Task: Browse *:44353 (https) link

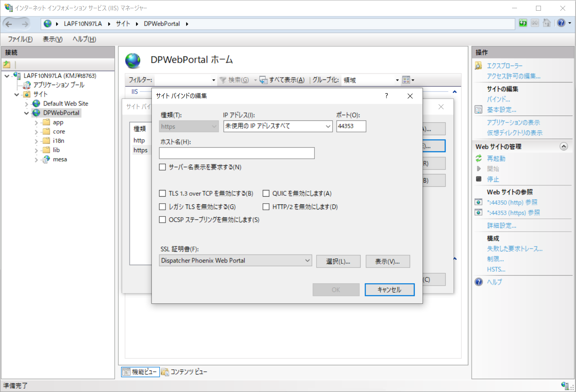Action: [513, 213]
